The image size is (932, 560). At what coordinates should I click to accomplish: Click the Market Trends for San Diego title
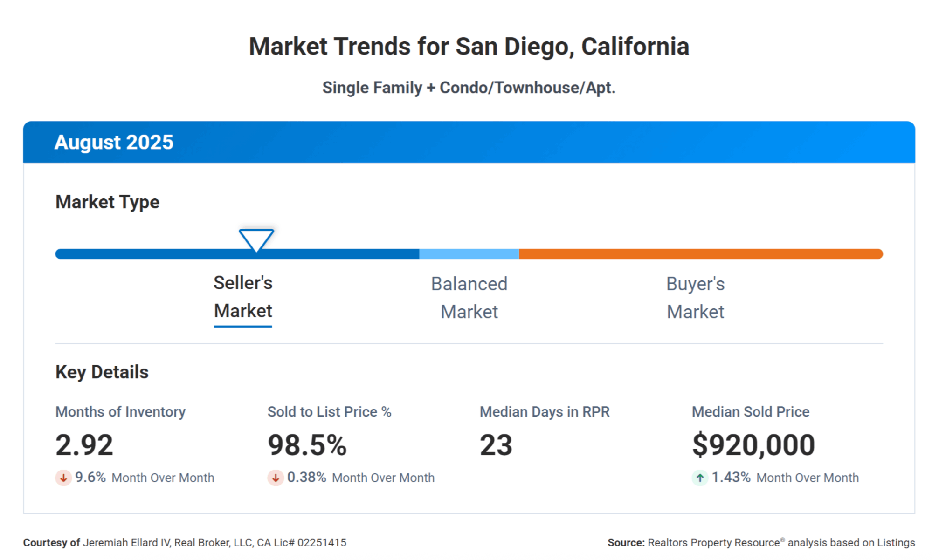click(x=469, y=47)
